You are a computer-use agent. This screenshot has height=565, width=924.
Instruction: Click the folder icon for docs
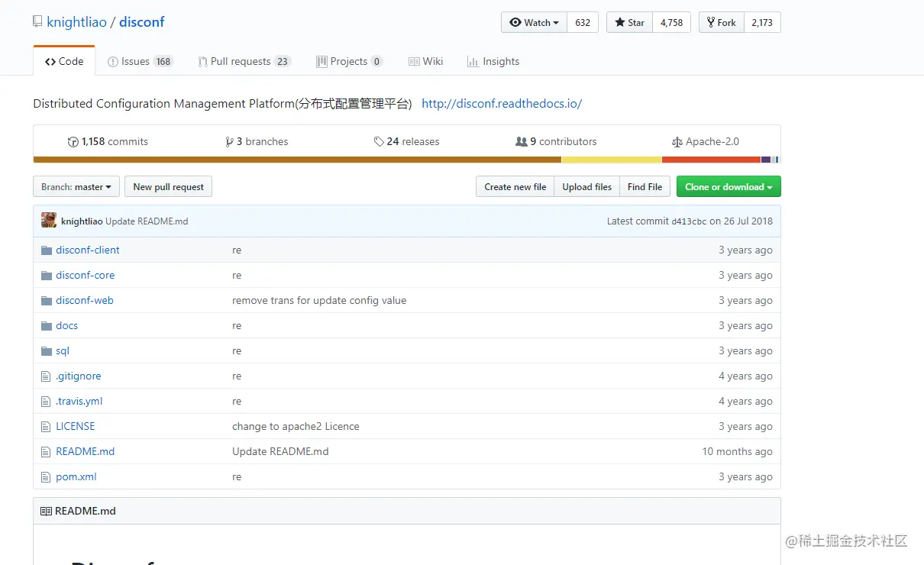click(x=46, y=325)
